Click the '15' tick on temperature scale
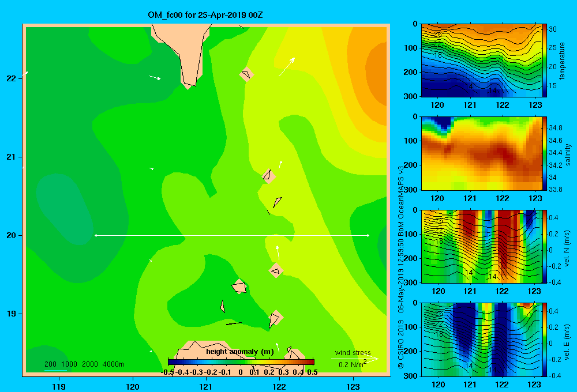Image resolution: width=577 pixels, height=392 pixels. point(553,86)
